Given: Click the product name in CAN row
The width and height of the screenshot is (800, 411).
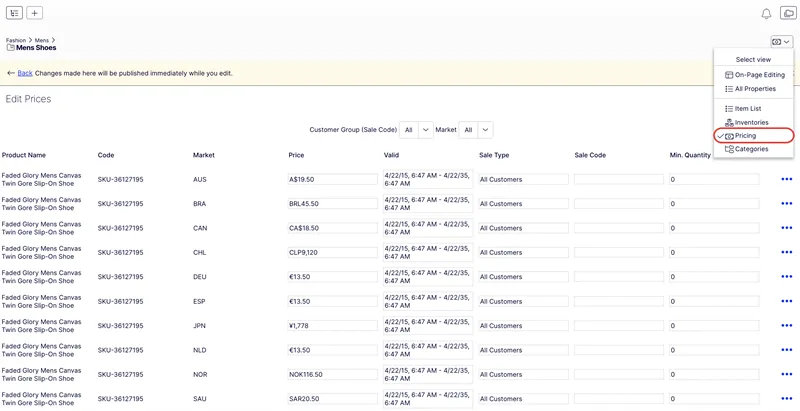Looking at the screenshot, I should point(41,228).
